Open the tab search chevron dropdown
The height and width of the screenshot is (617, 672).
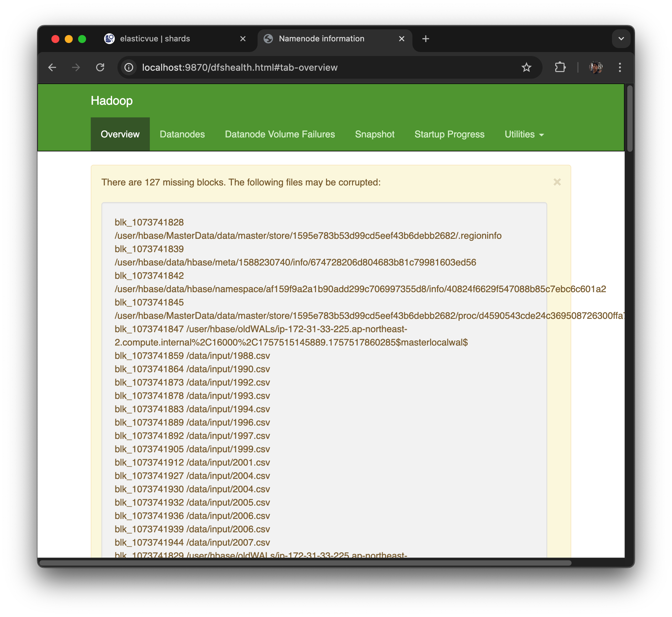pyautogui.click(x=621, y=39)
